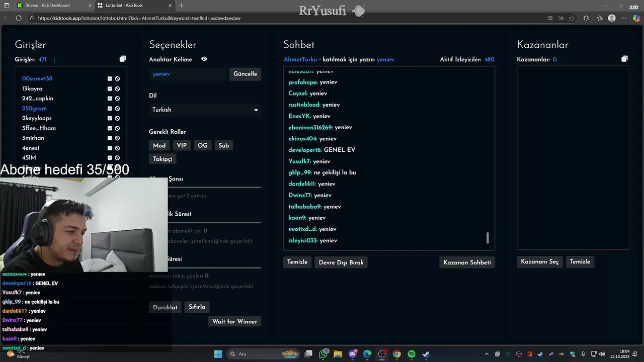Adjust the follow duration slider
This screenshot has width=644, height=362.
point(214,267)
